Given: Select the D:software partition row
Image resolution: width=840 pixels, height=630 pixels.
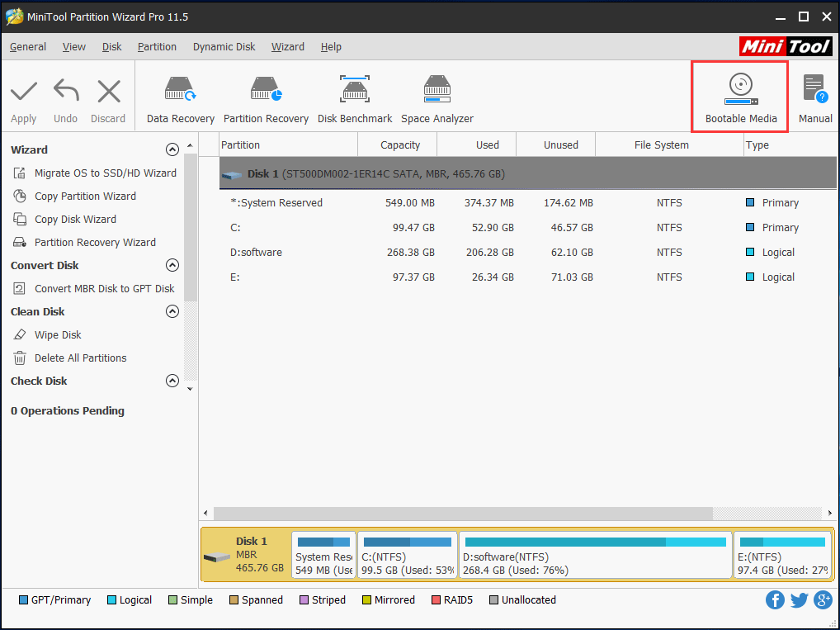Looking at the screenshot, I should tap(527, 252).
